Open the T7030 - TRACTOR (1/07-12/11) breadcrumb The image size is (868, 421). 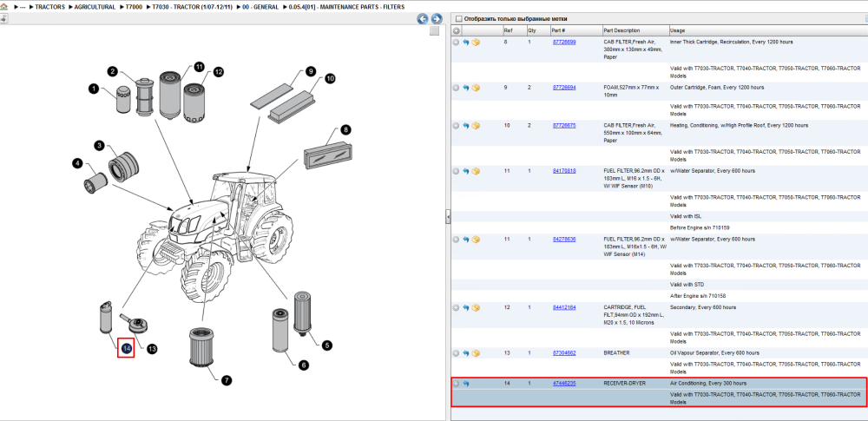coord(193,7)
